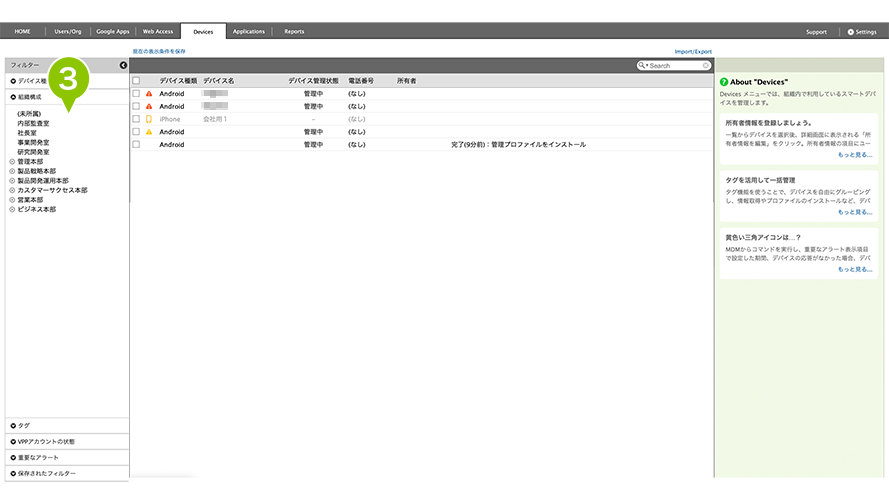889x500 pixels.
Task: Click into the Search input field
Action: click(675, 66)
